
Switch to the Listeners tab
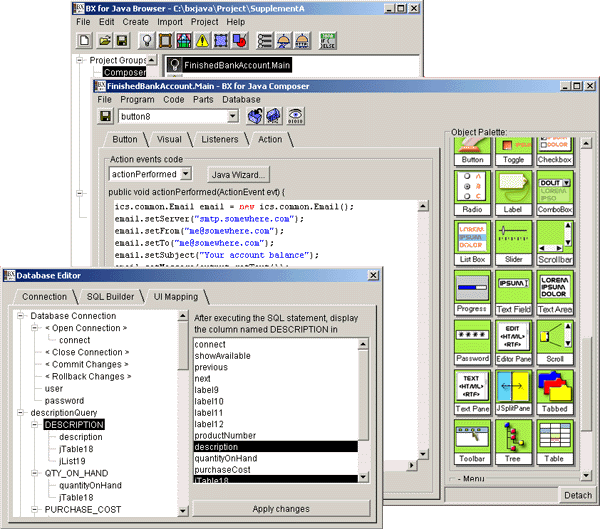(x=220, y=139)
